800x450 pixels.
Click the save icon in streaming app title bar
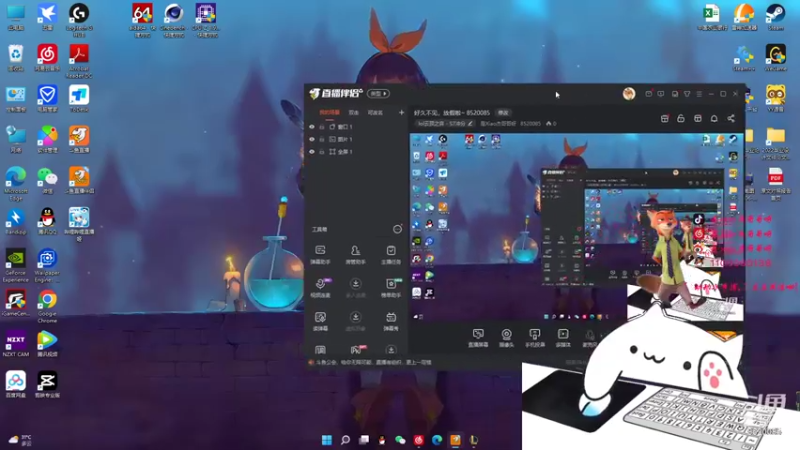674,94
